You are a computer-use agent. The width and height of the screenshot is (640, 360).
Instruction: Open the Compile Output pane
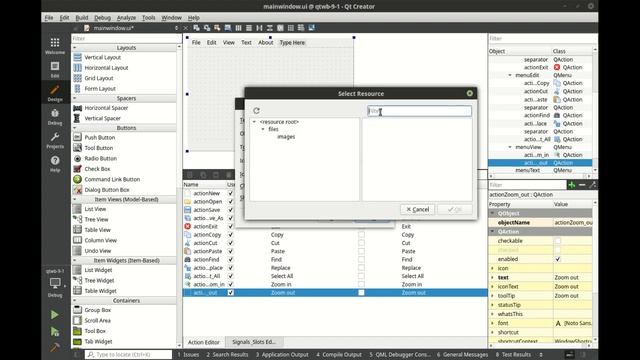point(338,354)
